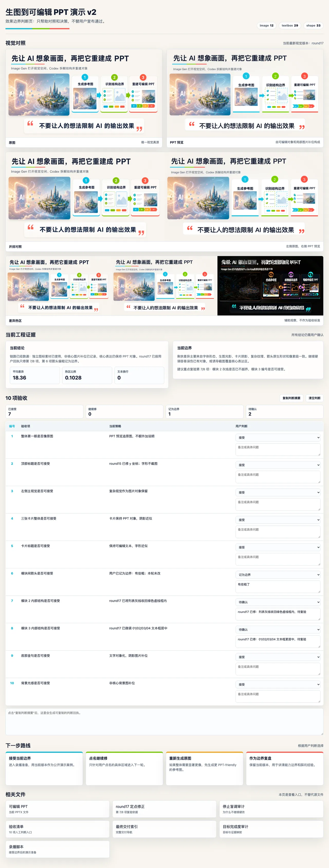Screen dimensions: 329x868
Task: Click the 清空判断 button
Action: [x=314, y=398]
